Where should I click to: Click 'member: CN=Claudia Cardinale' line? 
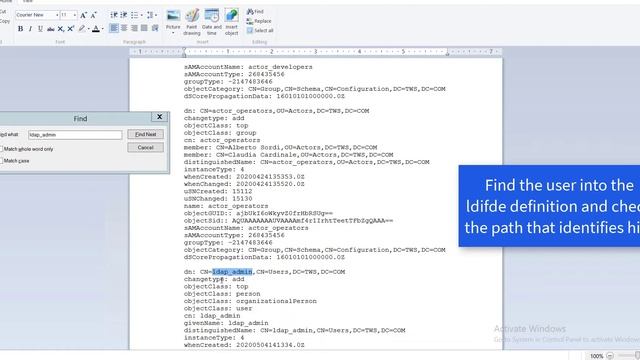click(x=289, y=155)
